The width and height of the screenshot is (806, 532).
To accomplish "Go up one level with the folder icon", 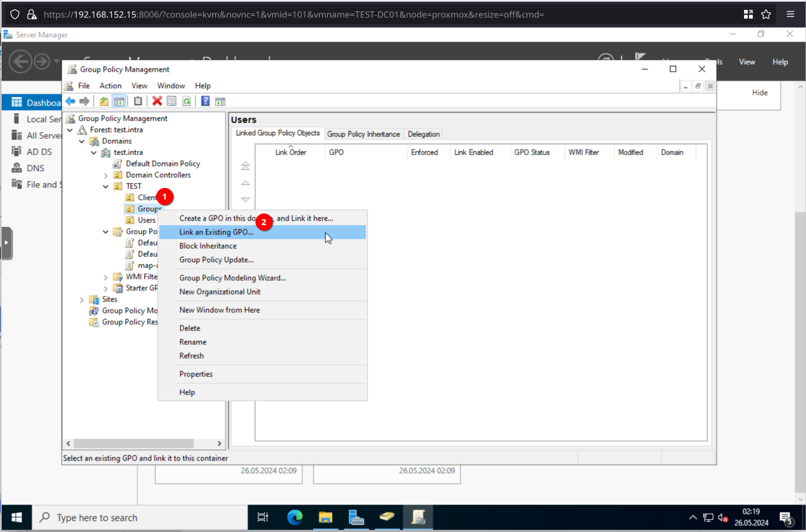I will coord(104,101).
